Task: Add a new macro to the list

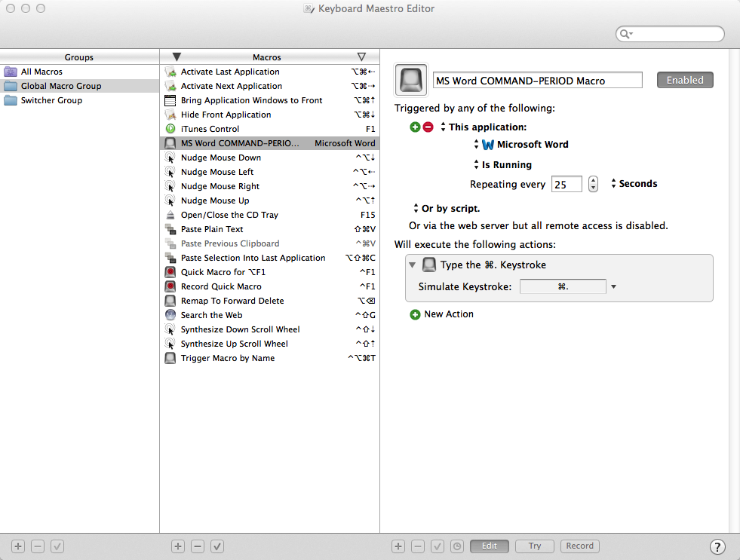Action: (178, 546)
